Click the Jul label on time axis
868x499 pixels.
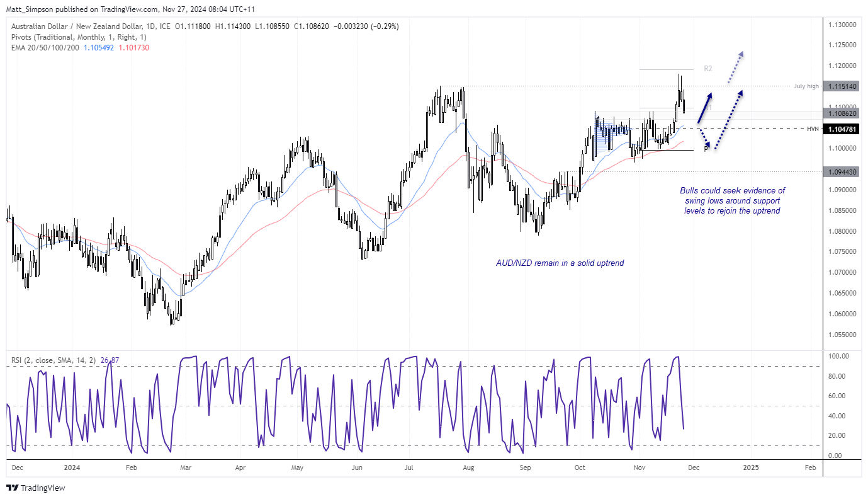(x=409, y=468)
